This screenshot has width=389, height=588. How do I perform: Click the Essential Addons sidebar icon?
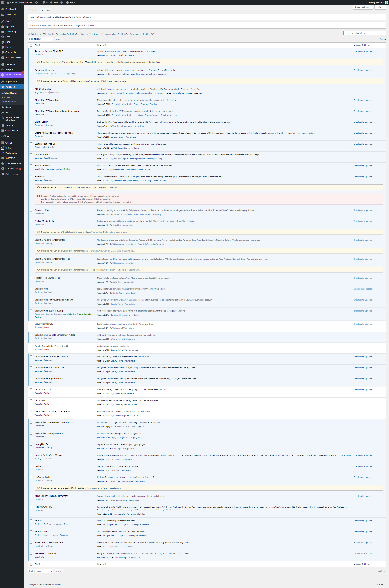[x=3, y=75]
